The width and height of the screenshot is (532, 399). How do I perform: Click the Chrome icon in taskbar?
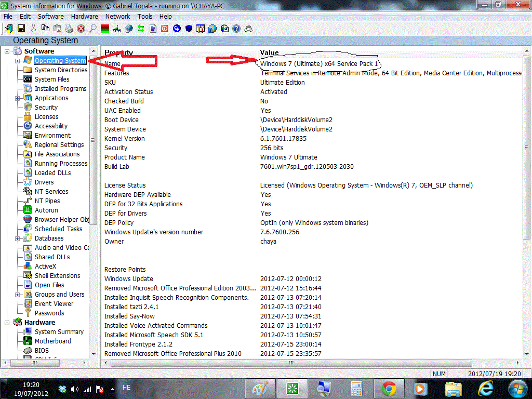point(389,389)
